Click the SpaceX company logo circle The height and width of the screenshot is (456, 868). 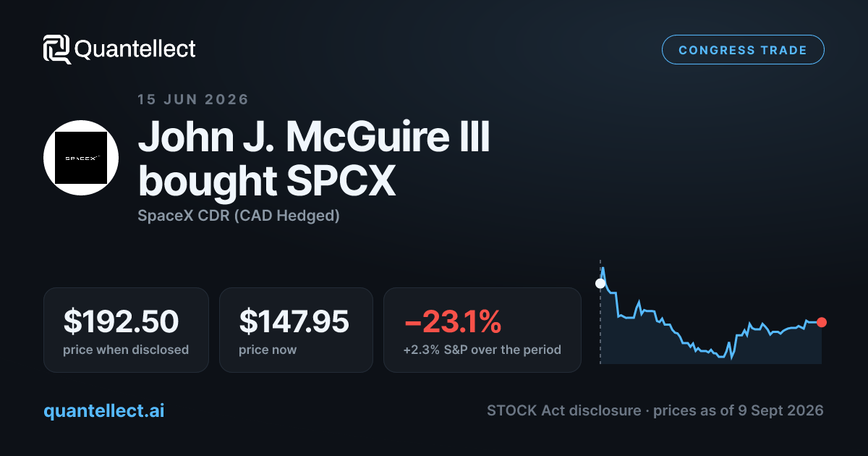pos(81,157)
